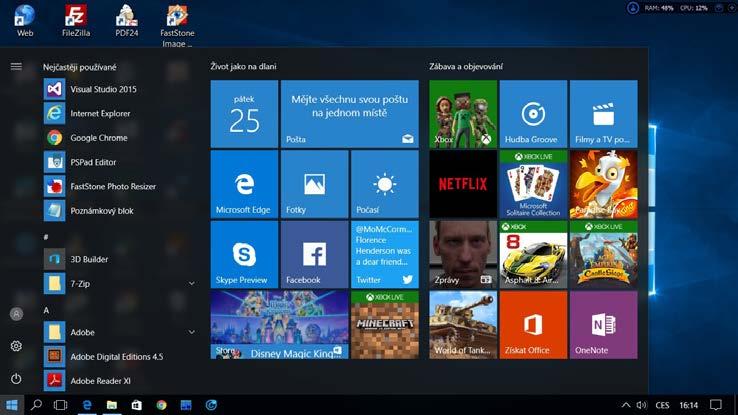Open Chrome from the taskbar

click(161, 405)
